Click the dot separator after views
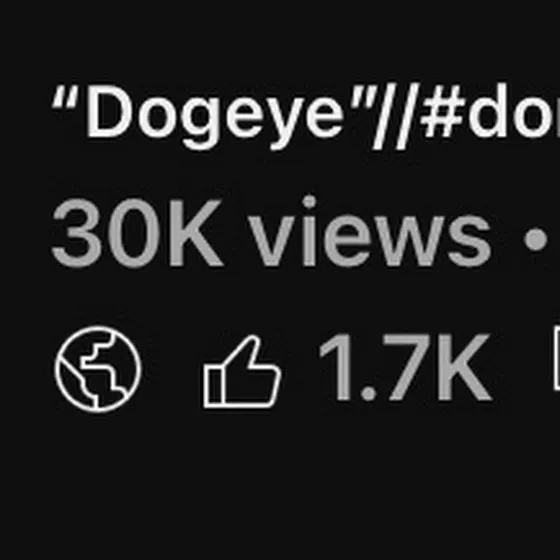Image resolution: width=560 pixels, height=560 pixels. [535, 239]
